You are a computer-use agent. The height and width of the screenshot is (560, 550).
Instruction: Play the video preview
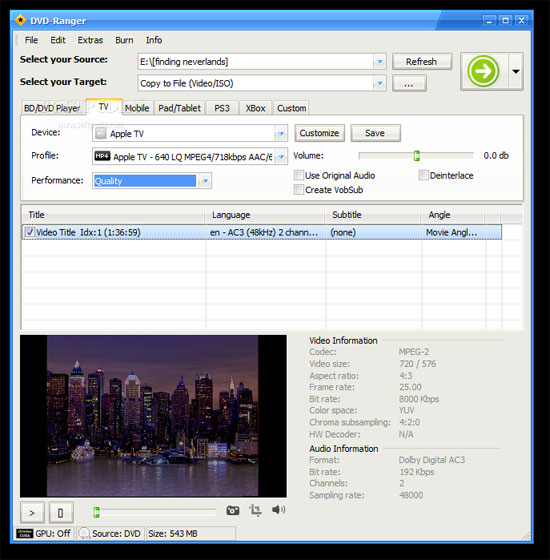[x=32, y=513]
